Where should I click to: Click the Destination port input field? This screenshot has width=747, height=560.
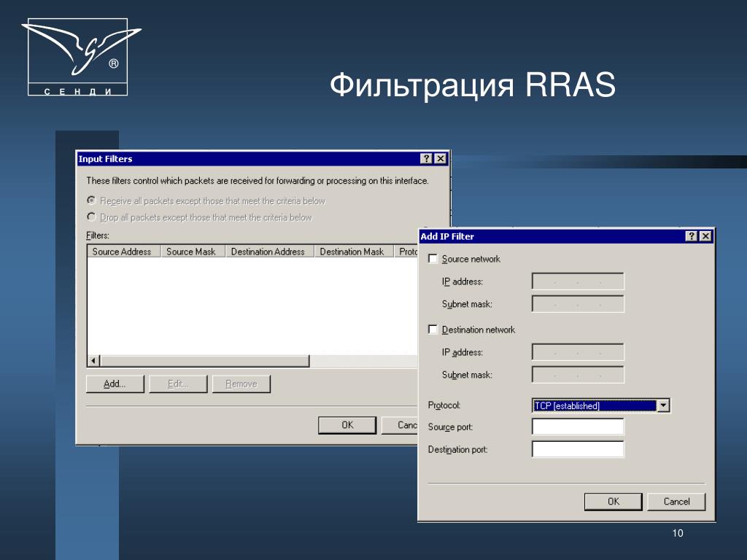(578, 449)
